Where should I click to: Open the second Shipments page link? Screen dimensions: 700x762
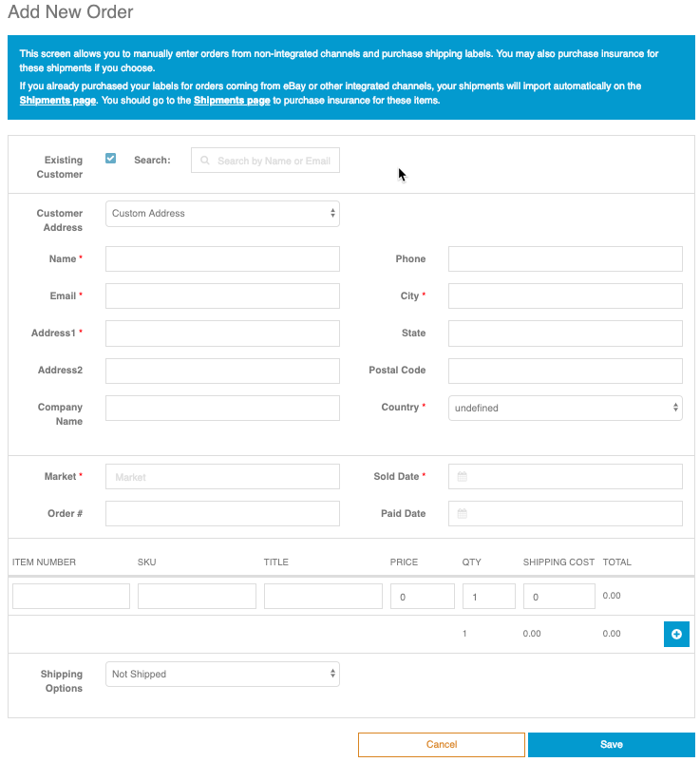[x=232, y=101]
